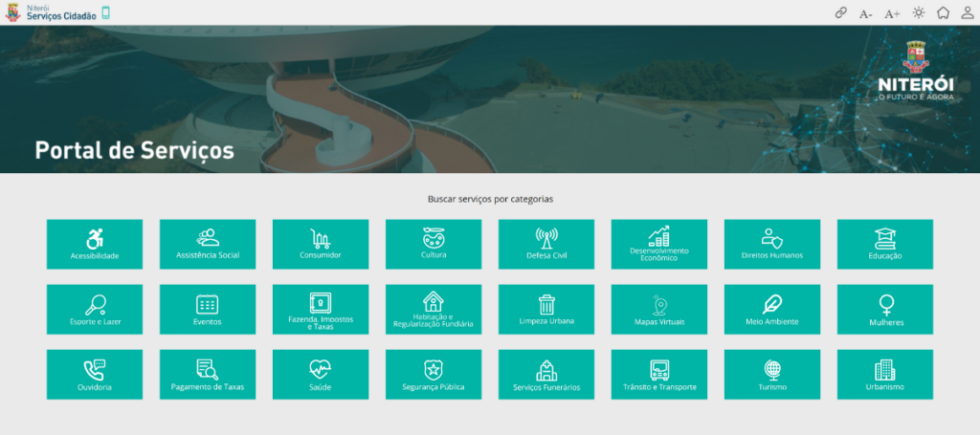Open user profile icon
This screenshot has width=980, height=435.
(967, 12)
